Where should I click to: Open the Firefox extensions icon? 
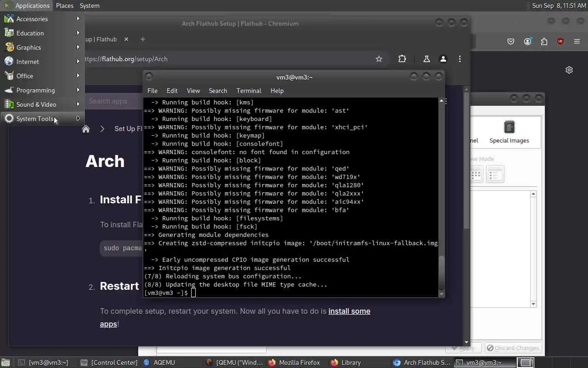coord(544,41)
